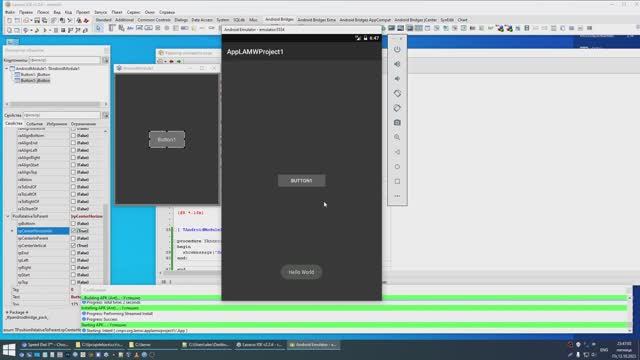The width and height of the screenshot is (640, 360).
Task: Select highlighted Button2 jButton tree item
Action: [35, 80]
